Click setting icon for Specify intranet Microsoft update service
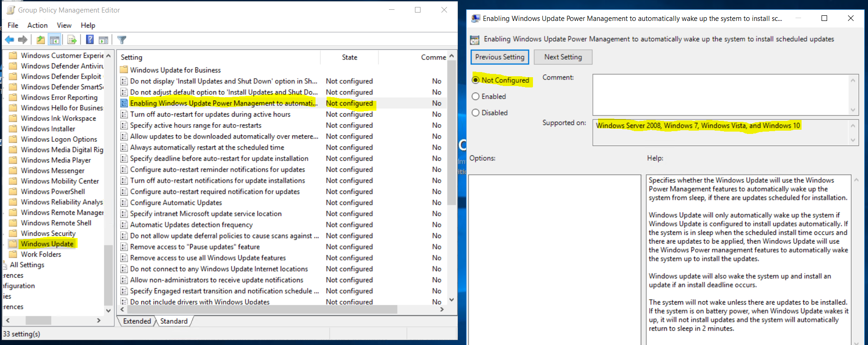The height and width of the screenshot is (345, 868). click(124, 214)
